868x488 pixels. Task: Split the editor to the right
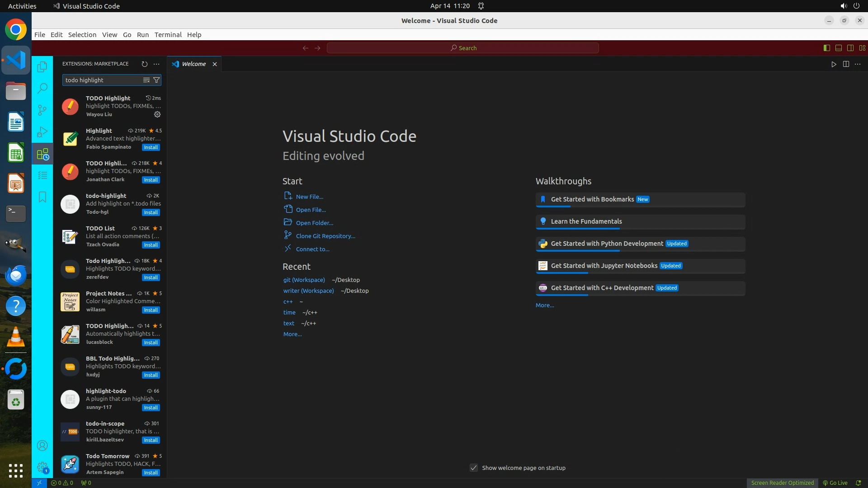846,64
